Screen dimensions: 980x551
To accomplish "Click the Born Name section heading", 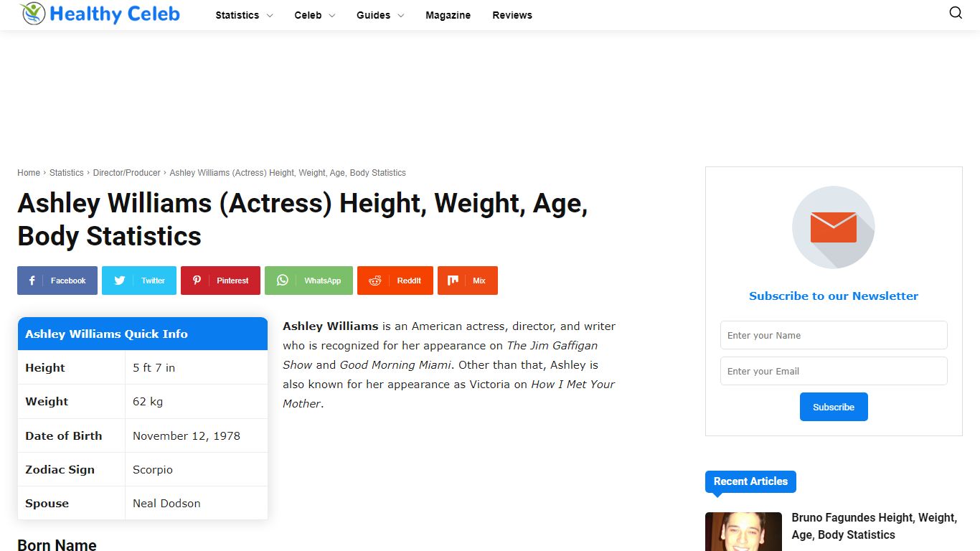I will (x=57, y=545).
